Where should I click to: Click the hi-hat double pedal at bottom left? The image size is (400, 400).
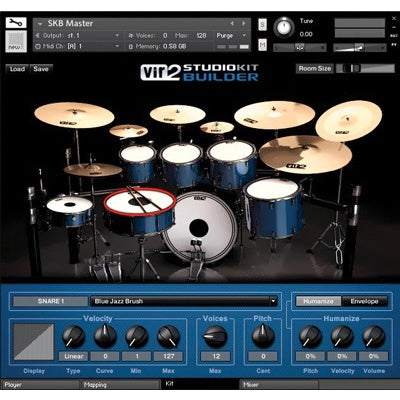point(106,267)
